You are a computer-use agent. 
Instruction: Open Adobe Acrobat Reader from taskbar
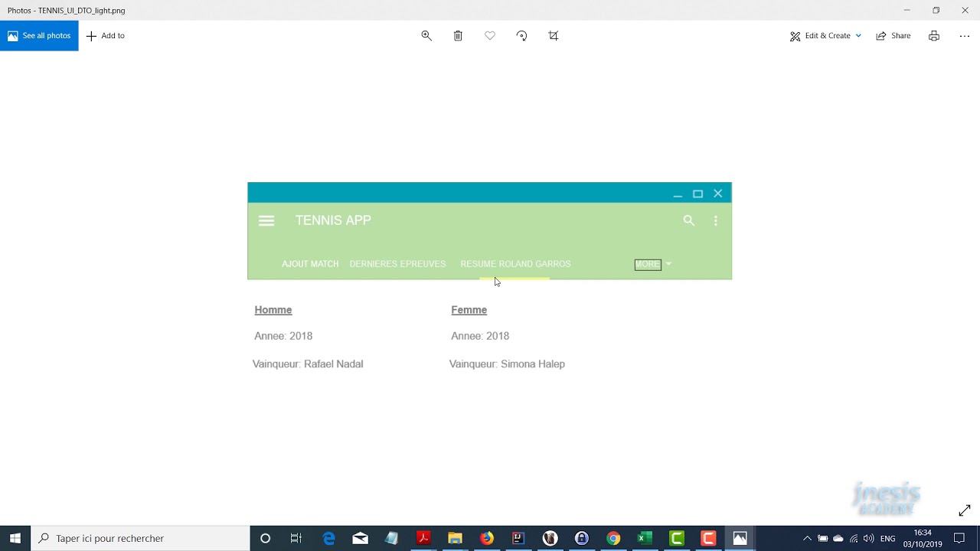coord(423,539)
